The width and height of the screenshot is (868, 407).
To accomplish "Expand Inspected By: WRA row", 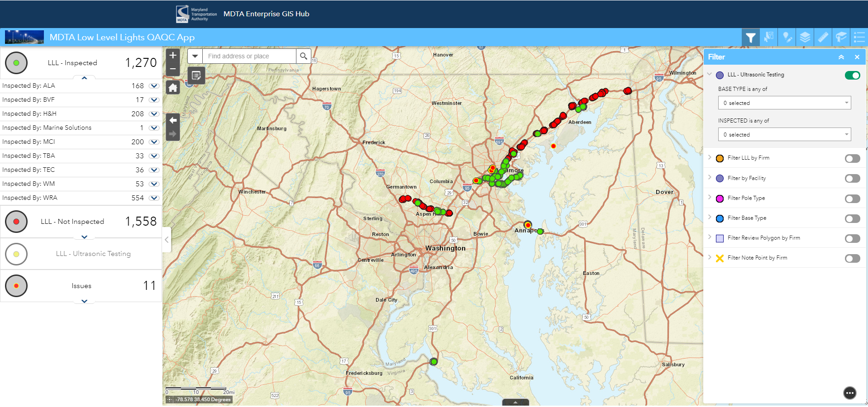I will pyautogui.click(x=154, y=198).
